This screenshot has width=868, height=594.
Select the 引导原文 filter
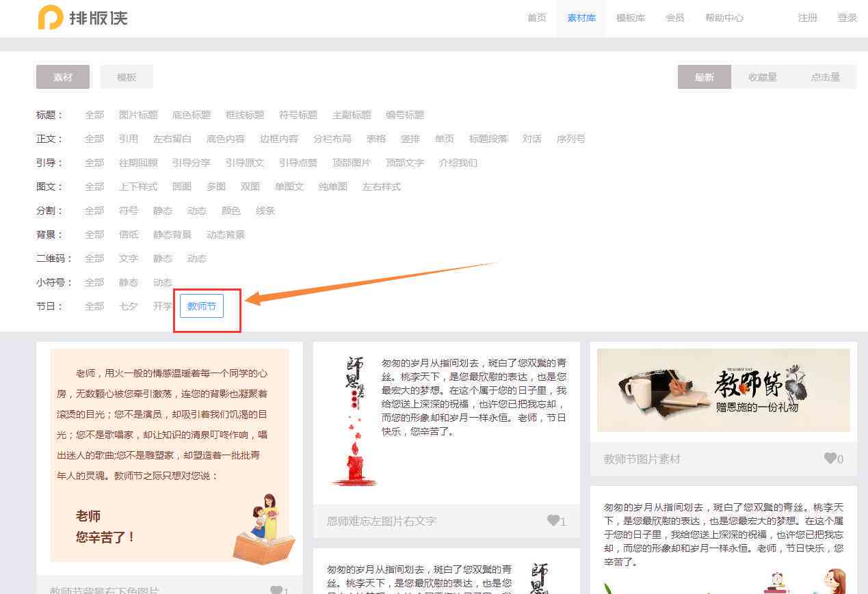[x=245, y=163]
